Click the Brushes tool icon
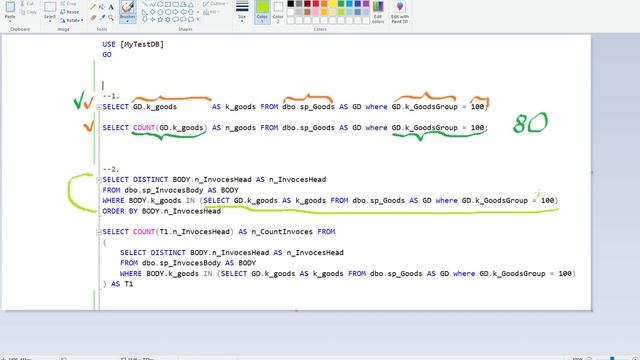Image resolution: width=640 pixels, height=360 pixels. (127, 7)
